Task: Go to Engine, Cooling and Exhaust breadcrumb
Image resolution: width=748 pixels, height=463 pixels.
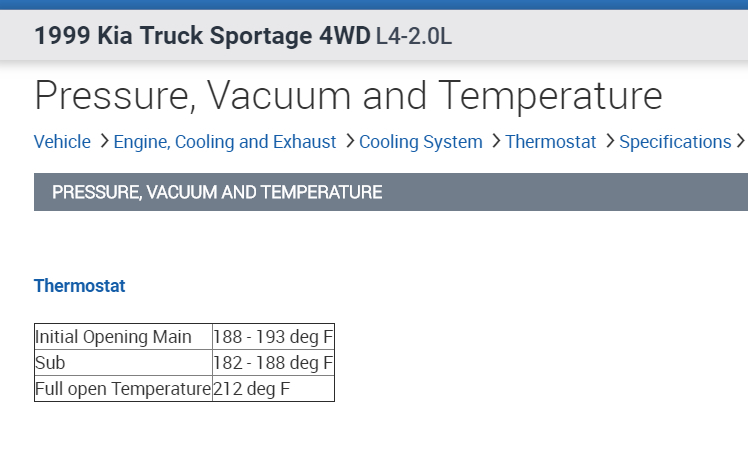Action: (225, 142)
